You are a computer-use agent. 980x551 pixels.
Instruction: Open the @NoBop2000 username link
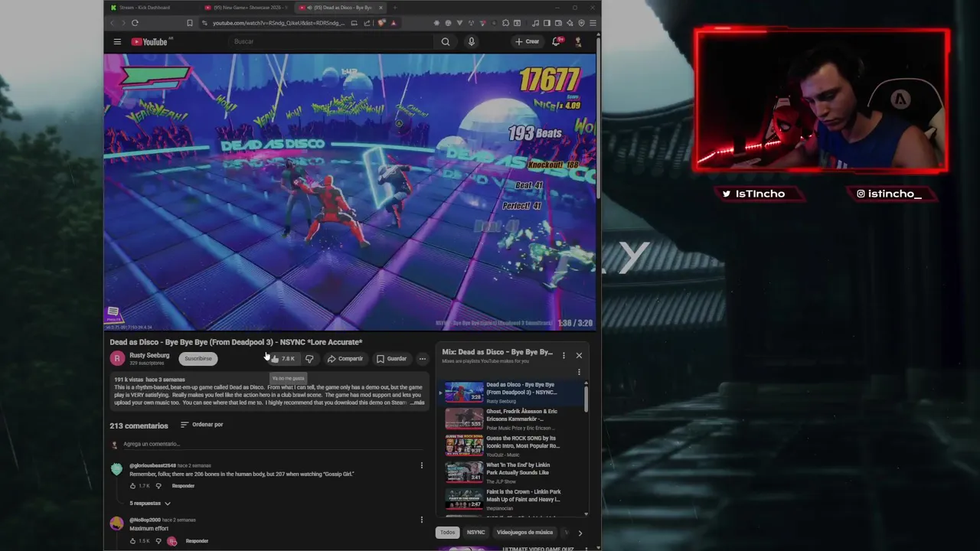(x=145, y=520)
